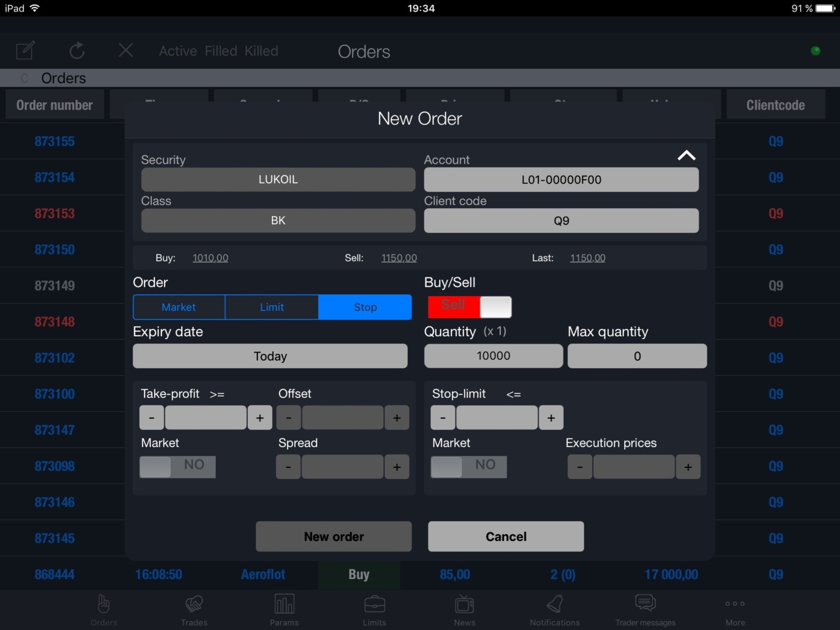The width and height of the screenshot is (840, 630).
Task: Open Account L01-00000F00 selector
Action: 561,180
